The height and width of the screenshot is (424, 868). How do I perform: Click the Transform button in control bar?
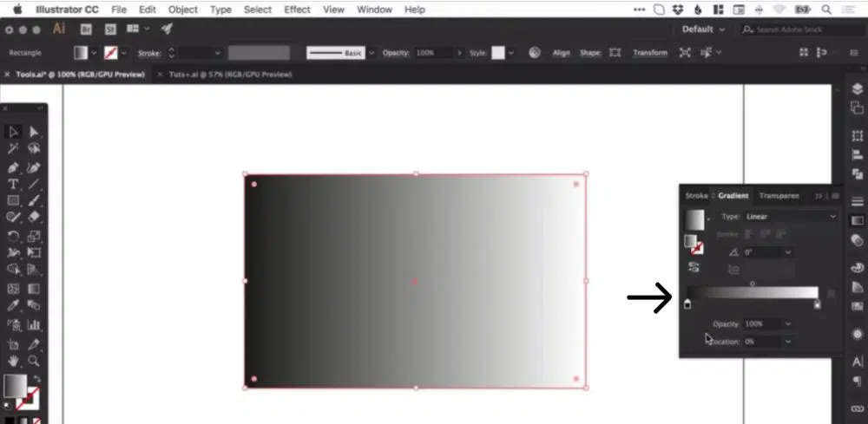650,53
